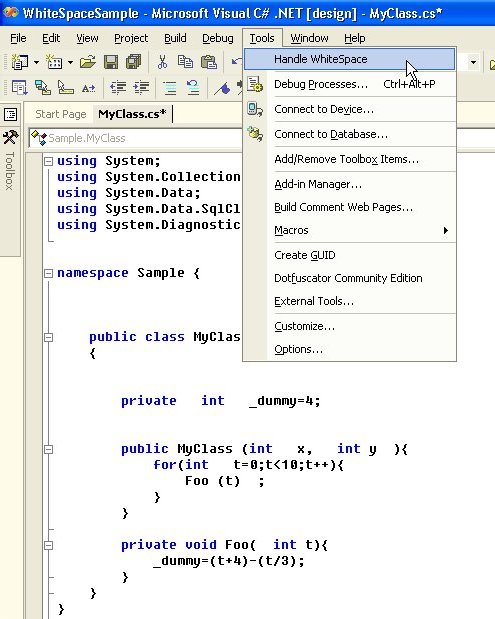
Task: Choose Debug Processes... from Tools menu
Action: 350,84
